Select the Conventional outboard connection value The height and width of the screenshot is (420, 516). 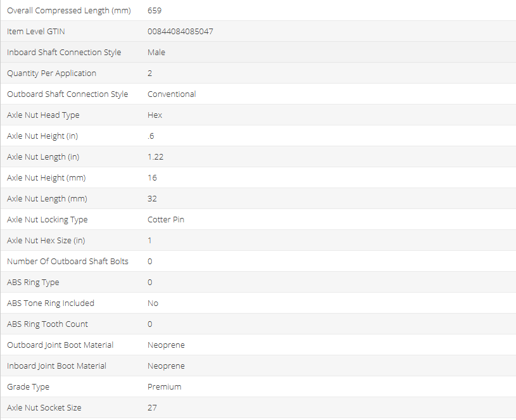click(x=172, y=94)
